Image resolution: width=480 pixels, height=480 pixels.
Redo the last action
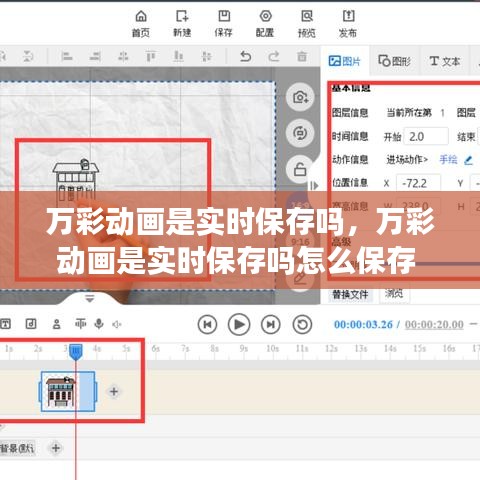274,56
